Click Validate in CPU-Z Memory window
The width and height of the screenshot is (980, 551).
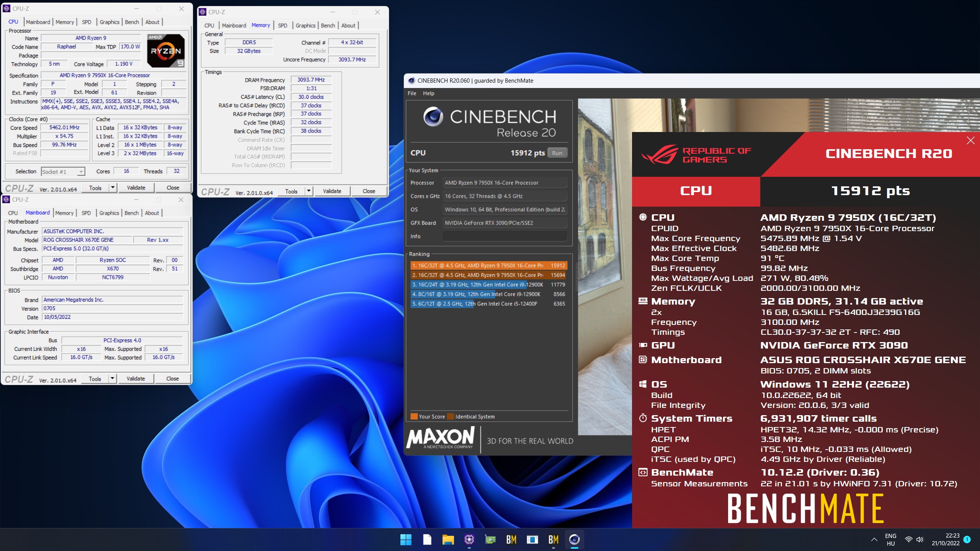tap(332, 191)
